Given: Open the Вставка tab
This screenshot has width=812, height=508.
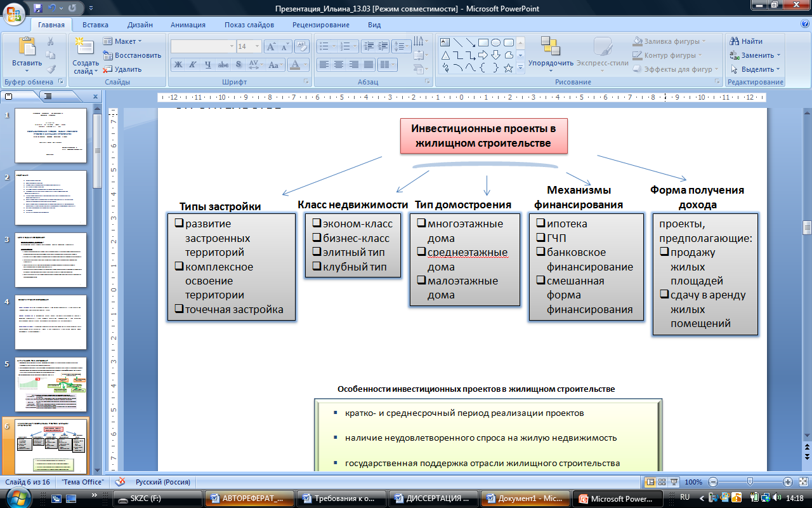Looking at the screenshot, I should [95, 25].
